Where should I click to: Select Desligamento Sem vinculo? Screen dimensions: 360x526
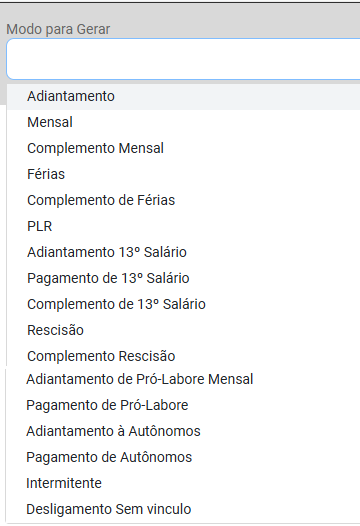pyautogui.click(x=183, y=509)
